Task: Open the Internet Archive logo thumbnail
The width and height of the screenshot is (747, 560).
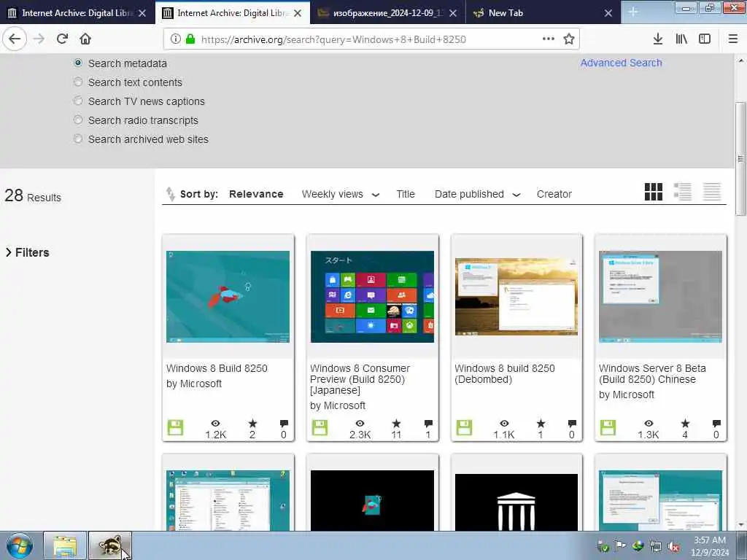Action: tap(516, 502)
